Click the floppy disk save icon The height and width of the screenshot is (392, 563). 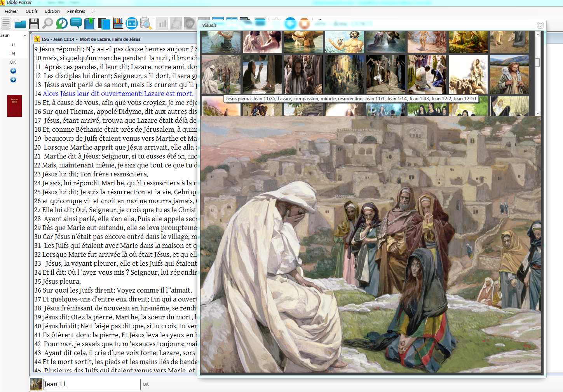(x=34, y=24)
